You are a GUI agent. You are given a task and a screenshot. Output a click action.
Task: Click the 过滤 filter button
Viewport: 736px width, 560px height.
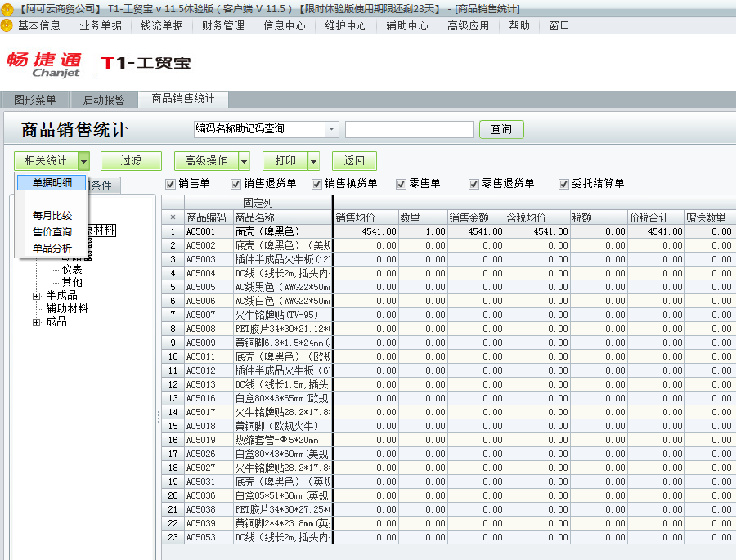click(131, 160)
